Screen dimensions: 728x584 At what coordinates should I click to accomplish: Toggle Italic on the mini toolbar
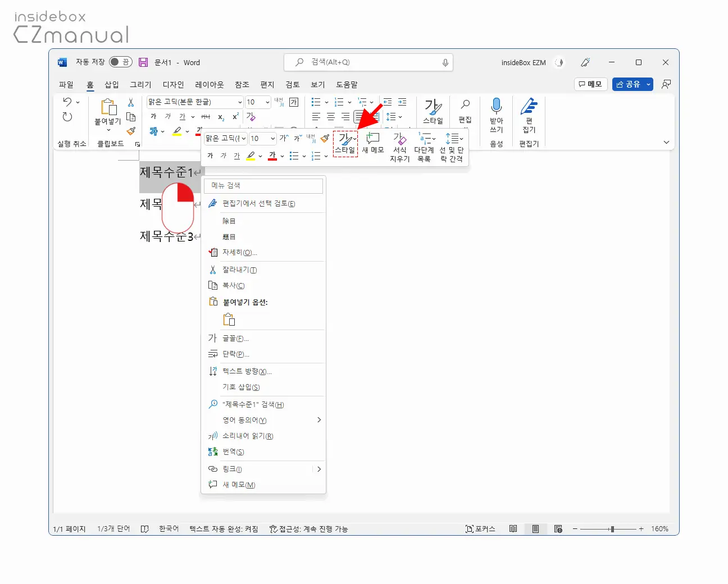click(224, 156)
